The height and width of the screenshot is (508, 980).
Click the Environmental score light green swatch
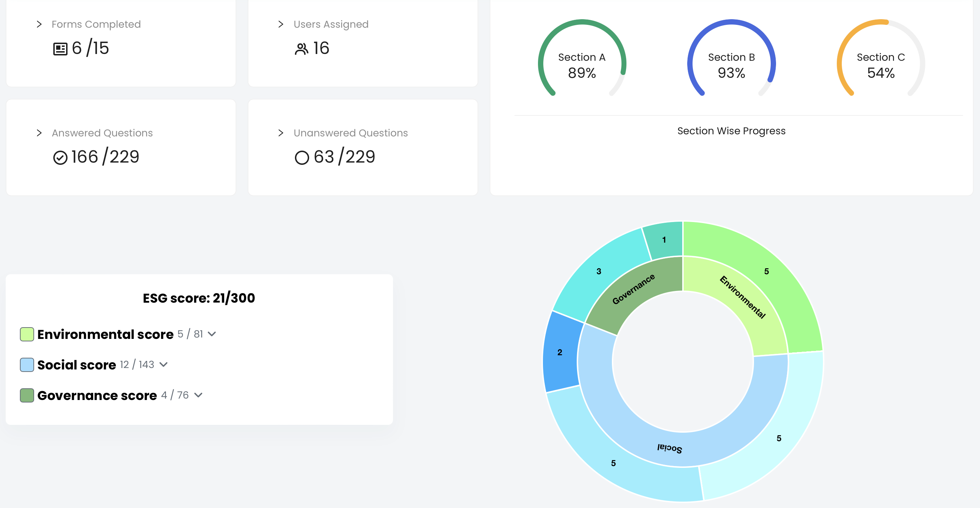[x=27, y=334]
